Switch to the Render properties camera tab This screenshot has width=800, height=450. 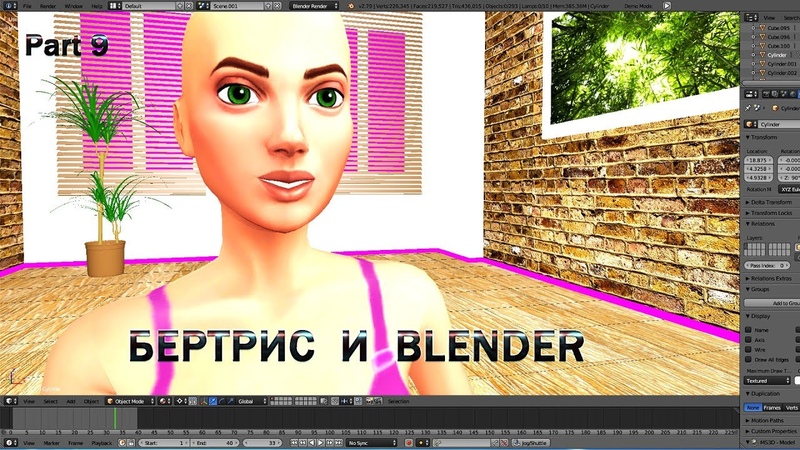coord(766,94)
